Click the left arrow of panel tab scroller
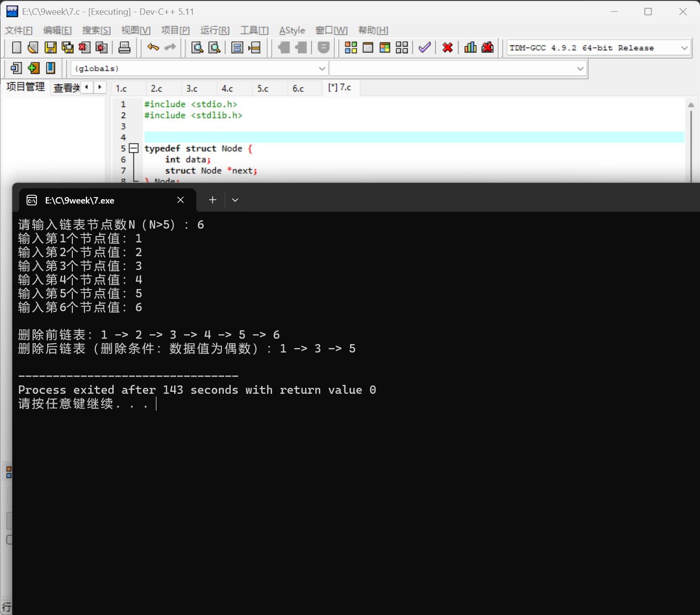 pyautogui.click(x=87, y=87)
